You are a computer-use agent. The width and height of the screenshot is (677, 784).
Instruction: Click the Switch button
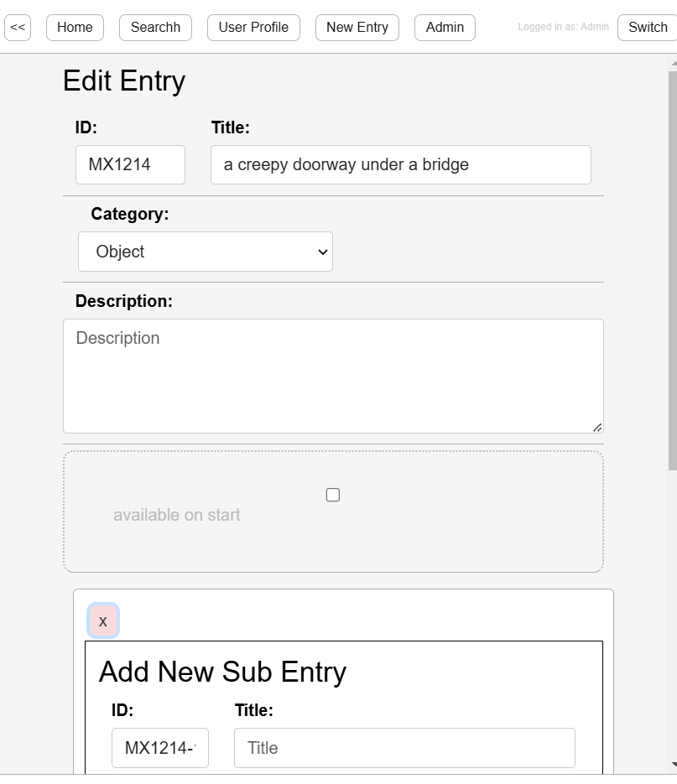coord(649,27)
